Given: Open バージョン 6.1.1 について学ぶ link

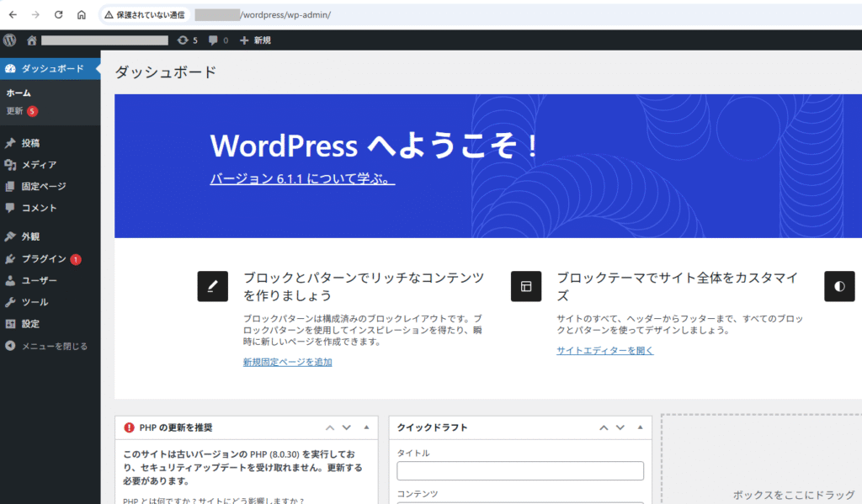Looking at the screenshot, I should pos(302,178).
